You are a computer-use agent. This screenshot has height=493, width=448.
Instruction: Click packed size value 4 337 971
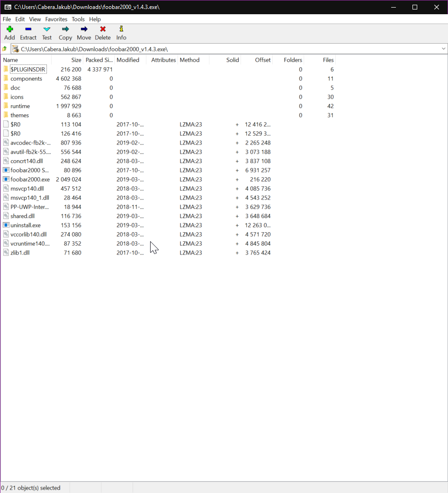(x=100, y=69)
